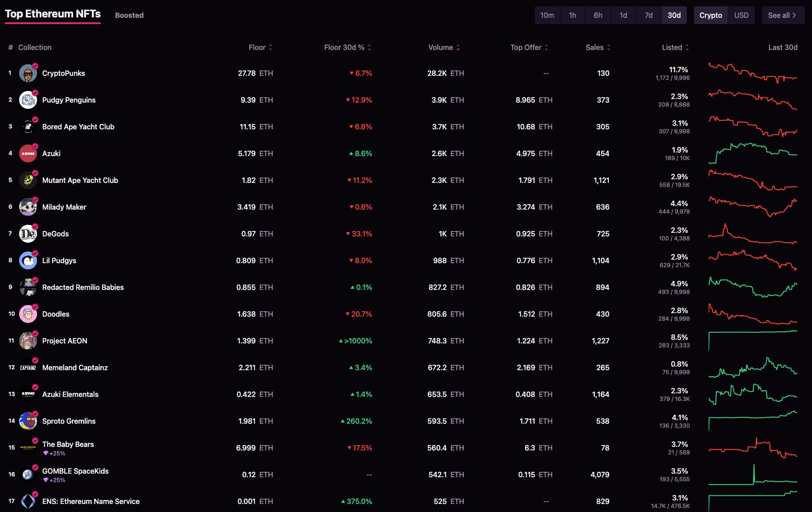
Task: Open the DeGods 30-day price sparkline
Action: 753,234
